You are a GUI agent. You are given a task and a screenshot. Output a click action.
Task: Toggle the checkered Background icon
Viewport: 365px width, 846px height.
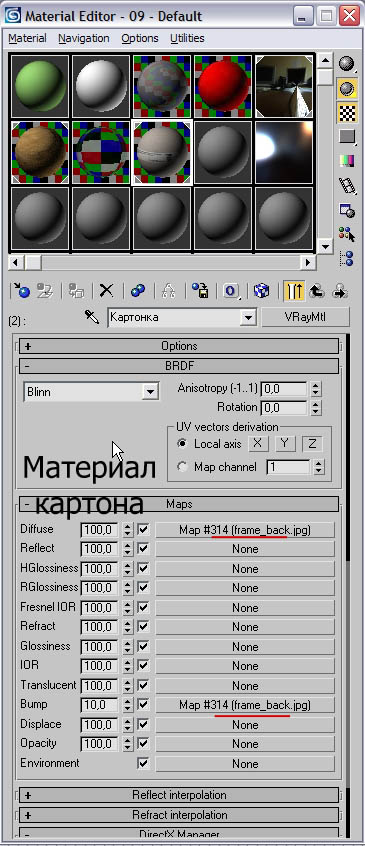point(347,113)
